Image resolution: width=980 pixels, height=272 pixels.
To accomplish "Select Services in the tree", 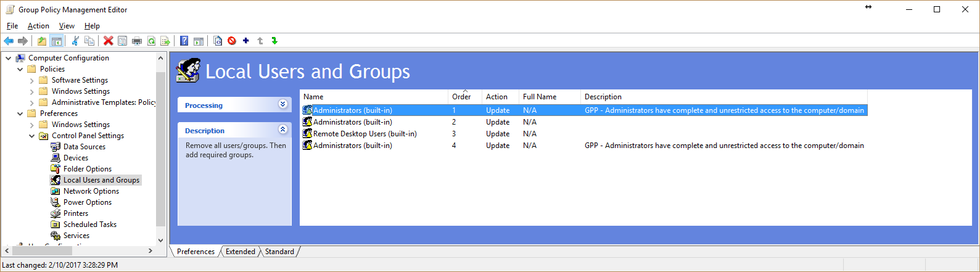I will [76, 236].
